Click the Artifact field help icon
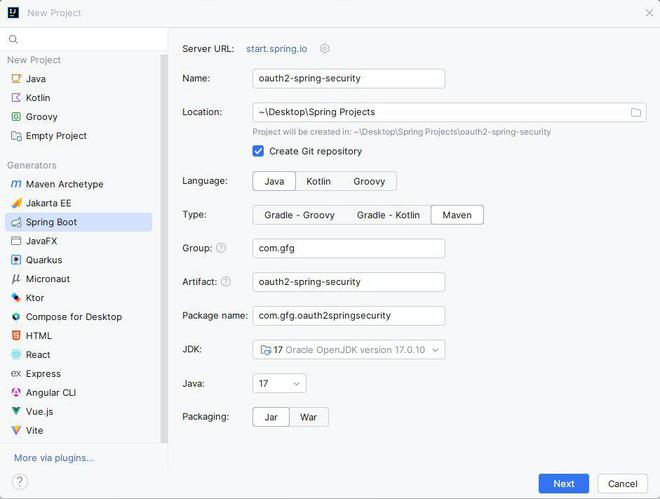660x499 pixels. pyautogui.click(x=226, y=282)
